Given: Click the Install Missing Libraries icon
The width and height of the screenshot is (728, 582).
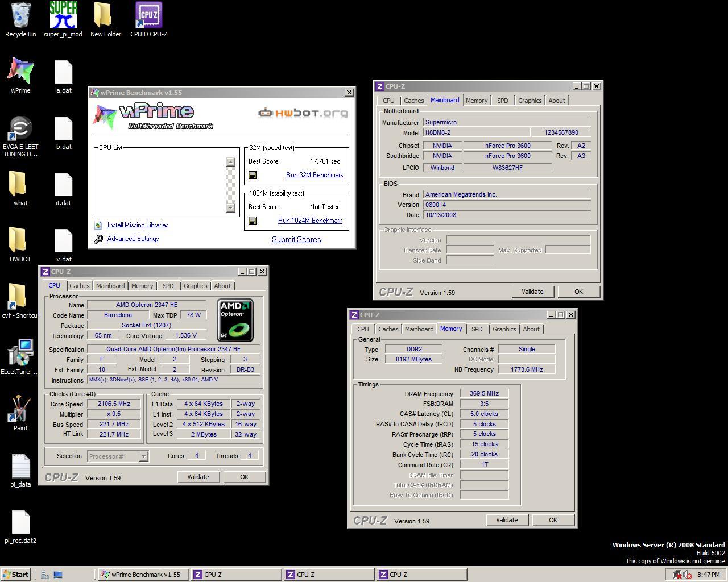Looking at the screenshot, I should pos(98,225).
